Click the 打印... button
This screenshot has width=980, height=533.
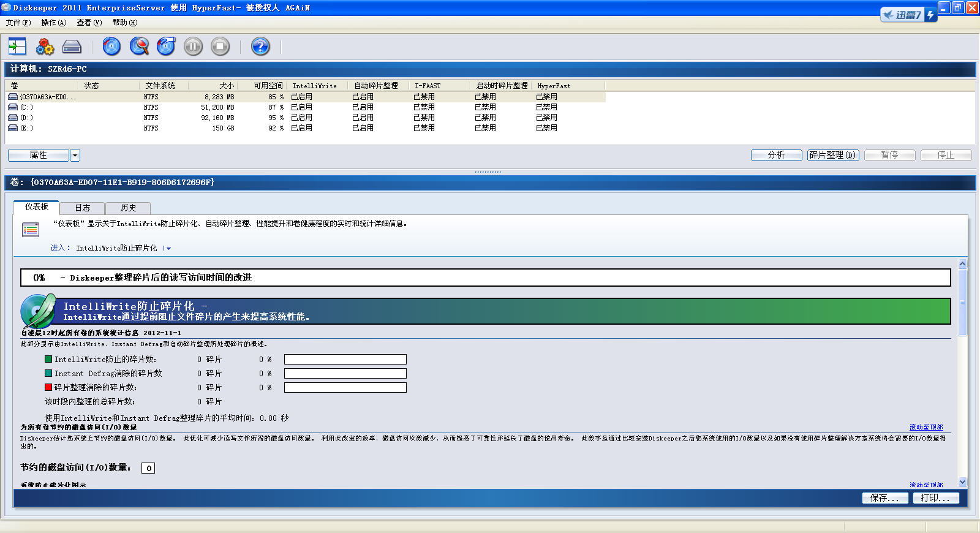935,498
